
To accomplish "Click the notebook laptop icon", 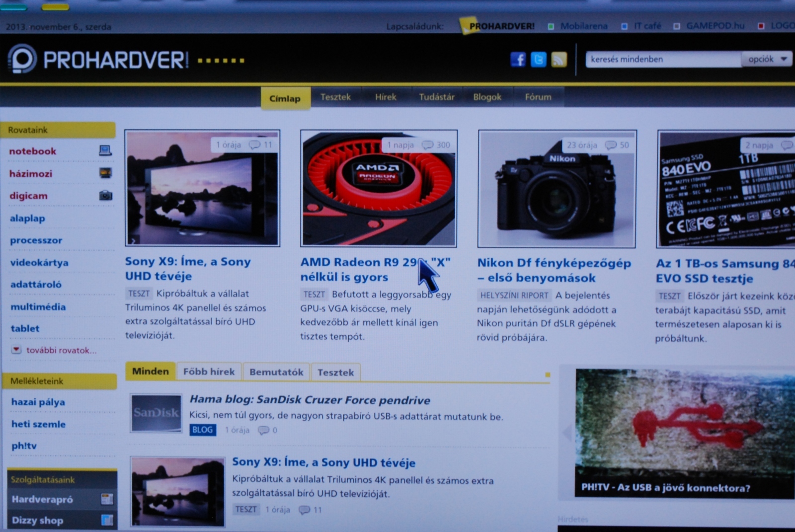I will click(x=105, y=150).
